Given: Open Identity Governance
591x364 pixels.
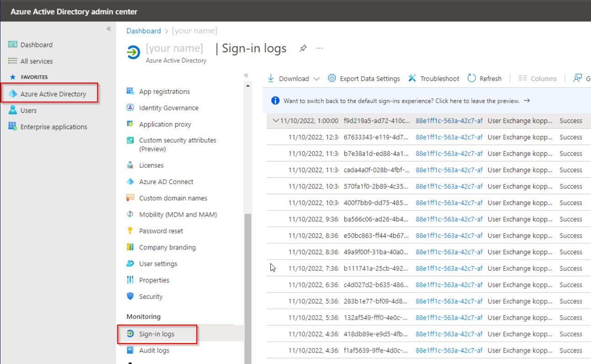Looking at the screenshot, I should point(169,108).
